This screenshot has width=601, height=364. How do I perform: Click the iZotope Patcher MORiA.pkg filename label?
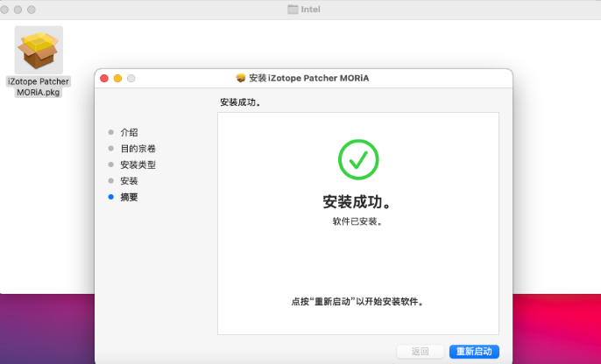coord(39,87)
